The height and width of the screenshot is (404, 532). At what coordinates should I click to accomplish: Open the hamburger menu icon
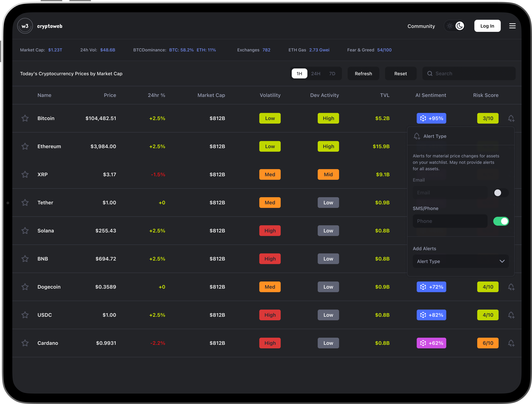coord(512,26)
